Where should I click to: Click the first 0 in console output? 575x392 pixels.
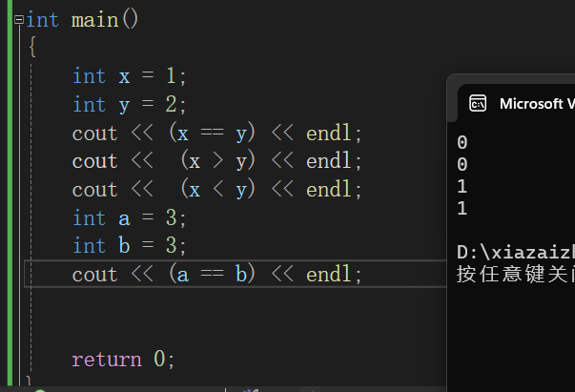click(x=462, y=143)
